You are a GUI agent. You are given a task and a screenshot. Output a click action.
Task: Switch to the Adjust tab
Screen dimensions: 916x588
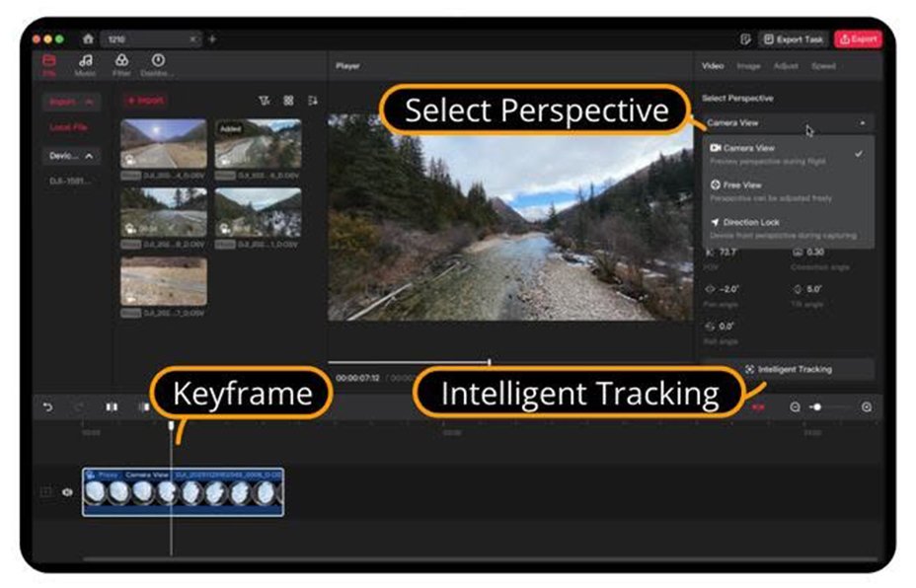[785, 66]
